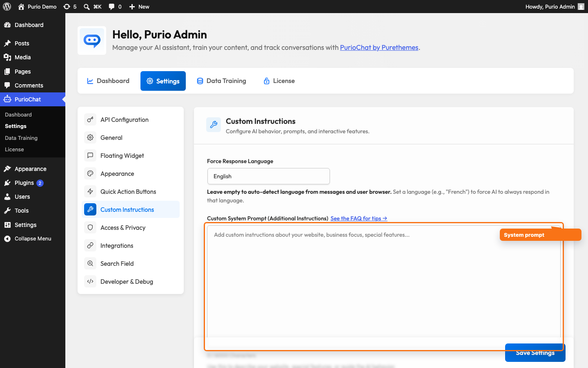
Task: Open API Configuration settings section
Action: (x=131, y=119)
